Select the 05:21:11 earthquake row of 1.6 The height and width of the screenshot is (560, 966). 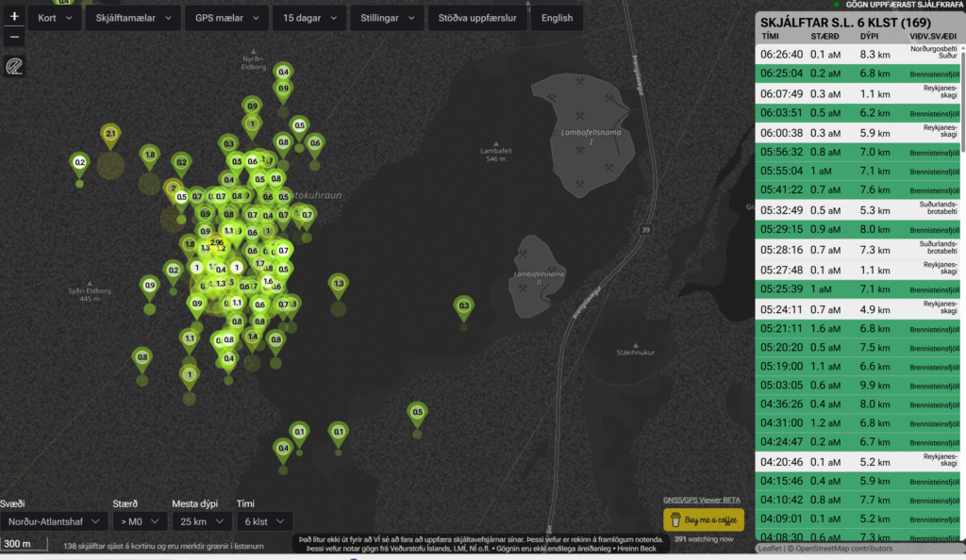click(858, 329)
